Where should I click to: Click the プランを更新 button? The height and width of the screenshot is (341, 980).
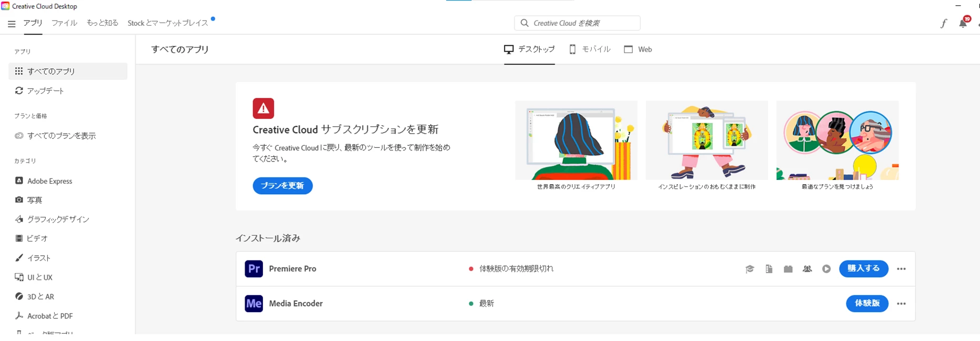282,186
